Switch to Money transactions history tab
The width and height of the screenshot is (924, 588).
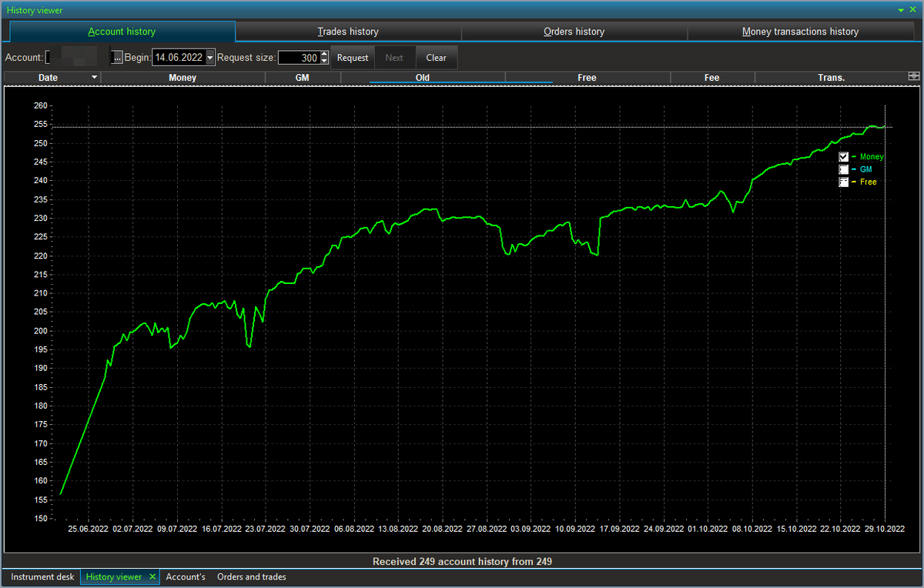[x=800, y=32]
